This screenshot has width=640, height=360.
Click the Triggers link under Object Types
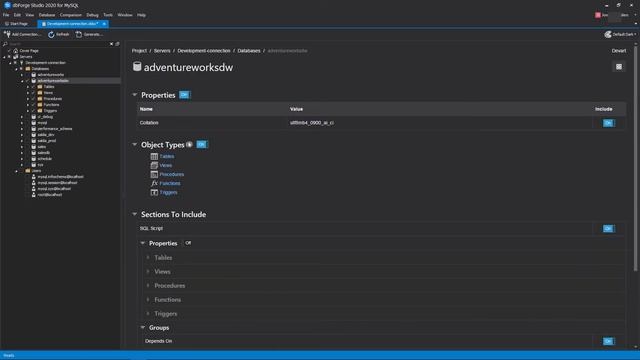(169, 192)
